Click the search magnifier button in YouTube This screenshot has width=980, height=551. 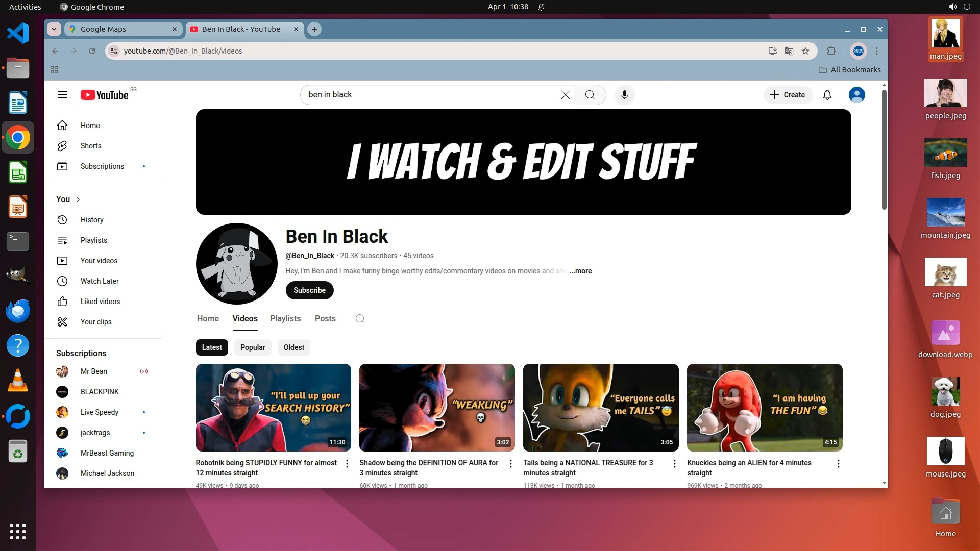[x=590, y=95]
